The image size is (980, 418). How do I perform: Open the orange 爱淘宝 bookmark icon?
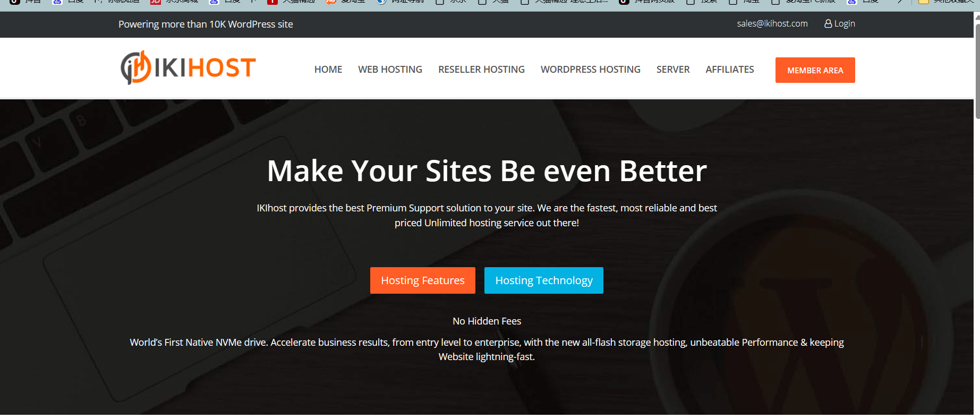pyautogui.click(x=331, y=2)
